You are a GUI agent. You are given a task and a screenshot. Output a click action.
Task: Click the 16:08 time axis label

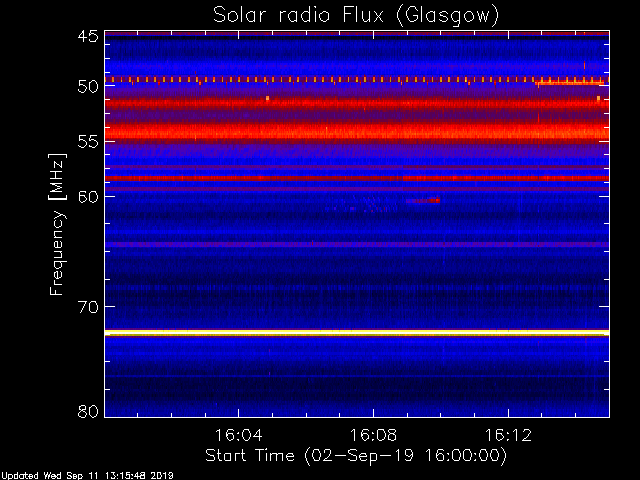pyautogui.click(x=373, y=435)
